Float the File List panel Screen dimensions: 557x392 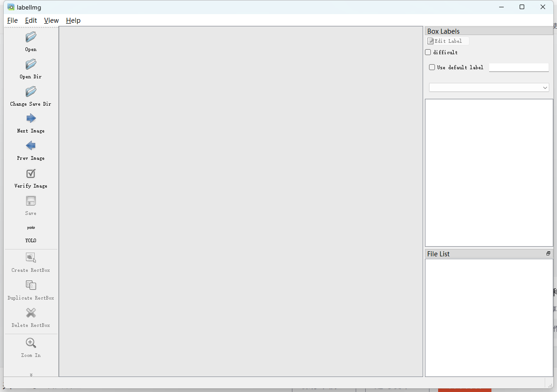coord(548,254)
